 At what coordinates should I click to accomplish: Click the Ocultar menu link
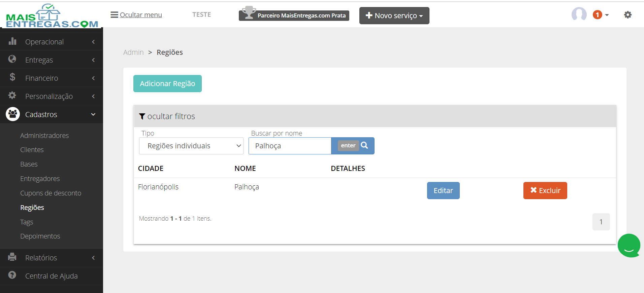pyautogui.click(x=141, y=15)
